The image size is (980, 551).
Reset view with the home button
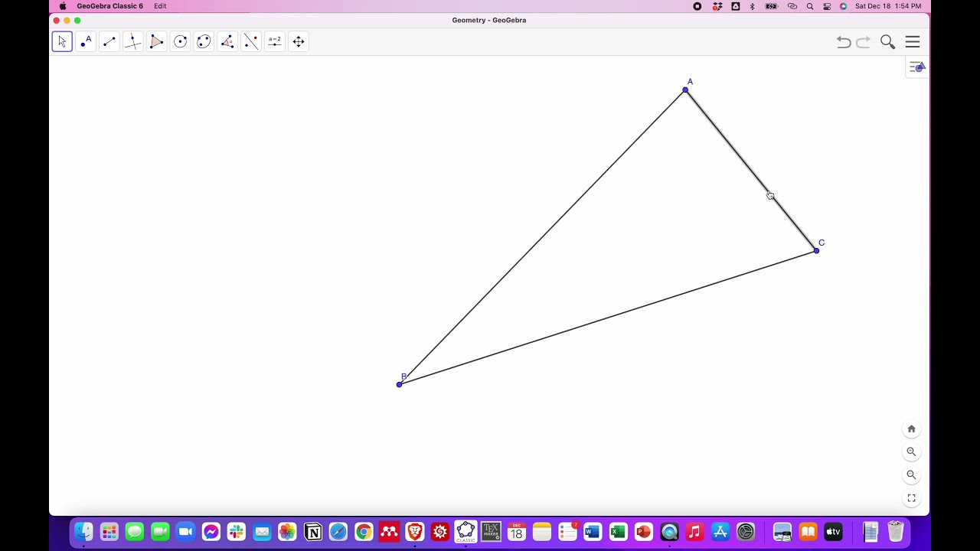point(911,429)
